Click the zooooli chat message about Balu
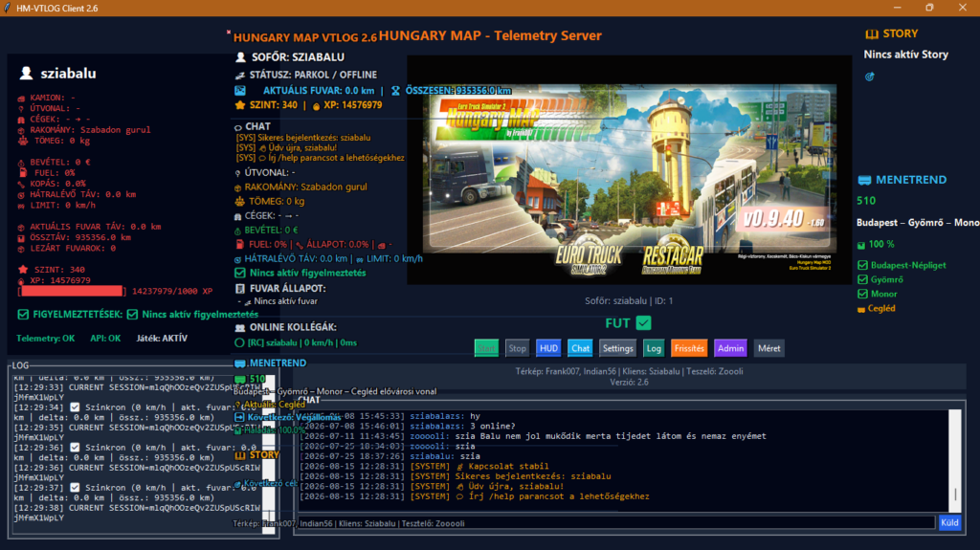Screen dimensions: 980x550 [532, 436]
